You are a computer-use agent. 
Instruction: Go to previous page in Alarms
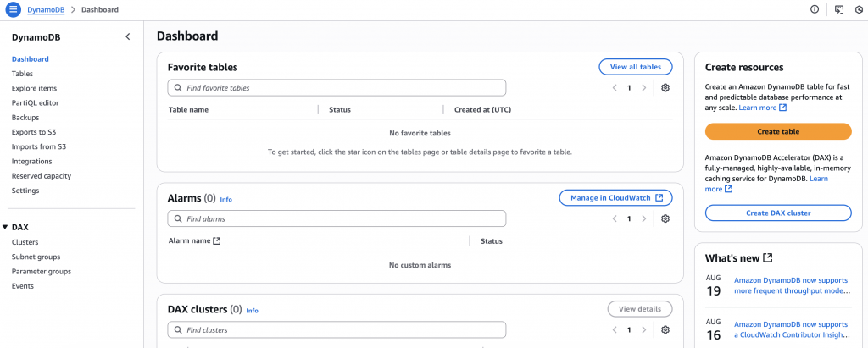pyautogui.click(x=614, y=218)
